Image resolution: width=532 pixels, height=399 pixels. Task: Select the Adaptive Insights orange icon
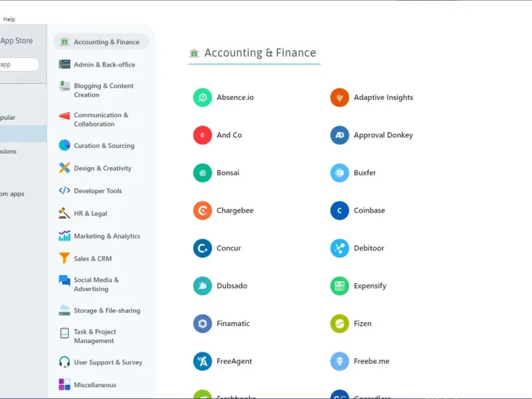[340, 97]
